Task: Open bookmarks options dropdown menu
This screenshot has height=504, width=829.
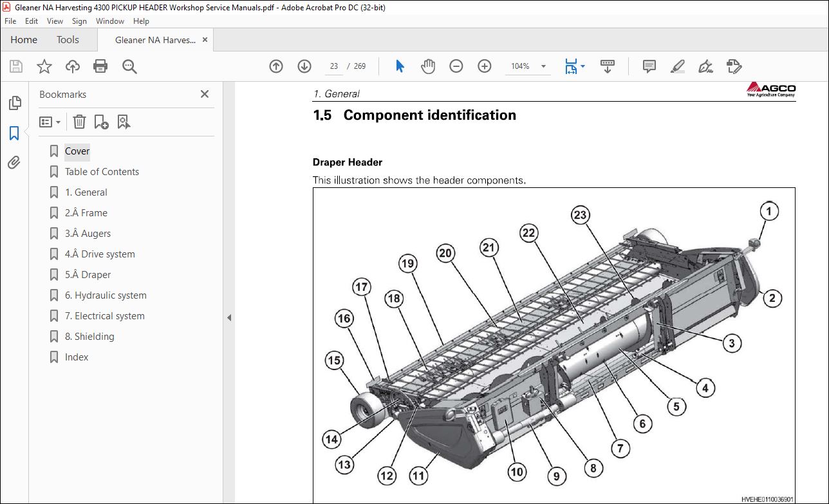Action: pos(50,122)
